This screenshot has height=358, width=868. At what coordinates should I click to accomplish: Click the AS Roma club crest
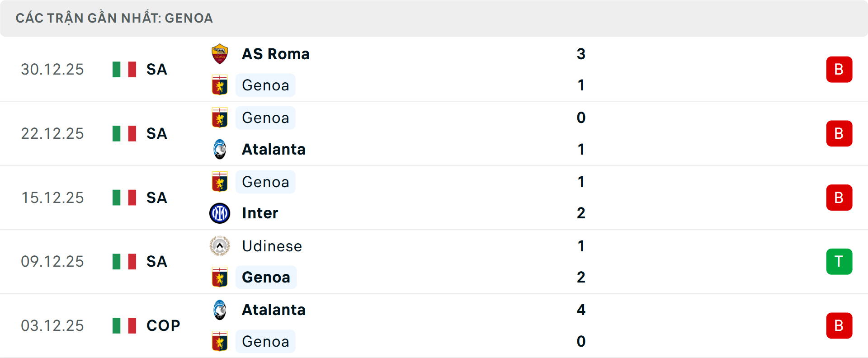coord(220,53)
